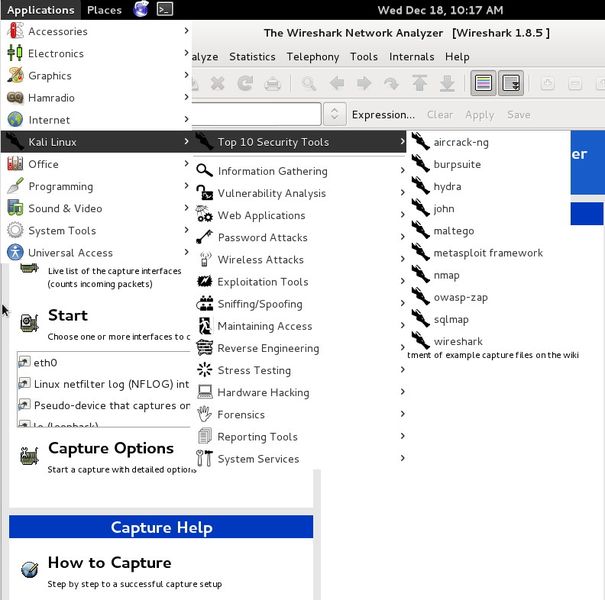Click the Close capture file X icon

click(218, 83)
